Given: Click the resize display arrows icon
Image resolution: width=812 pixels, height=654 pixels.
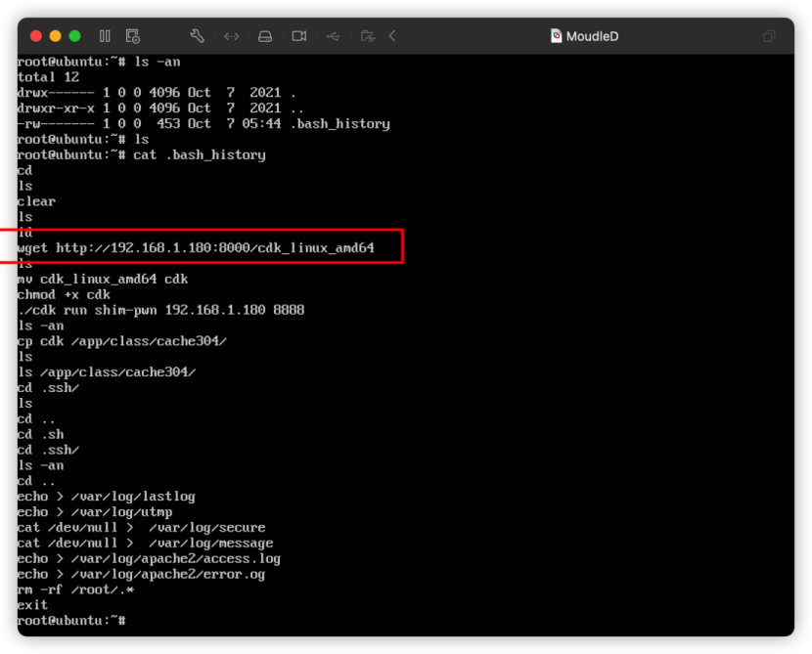Looking at the screenshot, I should coord(232,36).
